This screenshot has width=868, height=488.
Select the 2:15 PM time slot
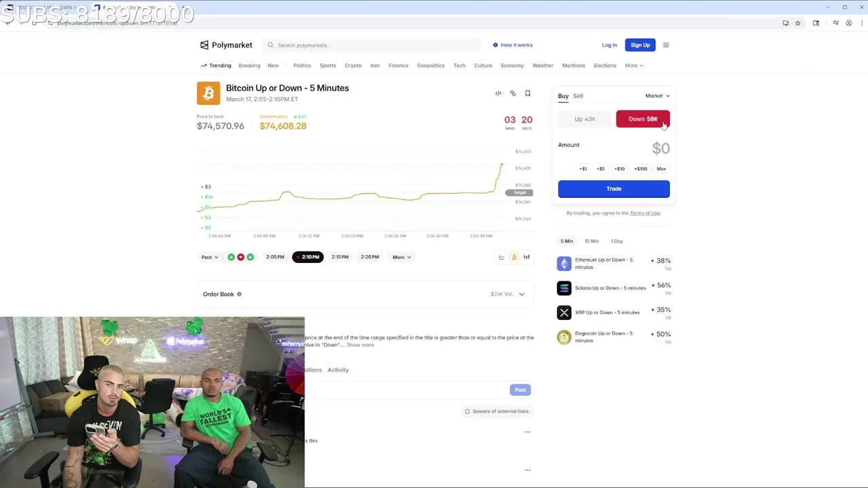pyautogui.click(x=340, y=257)
